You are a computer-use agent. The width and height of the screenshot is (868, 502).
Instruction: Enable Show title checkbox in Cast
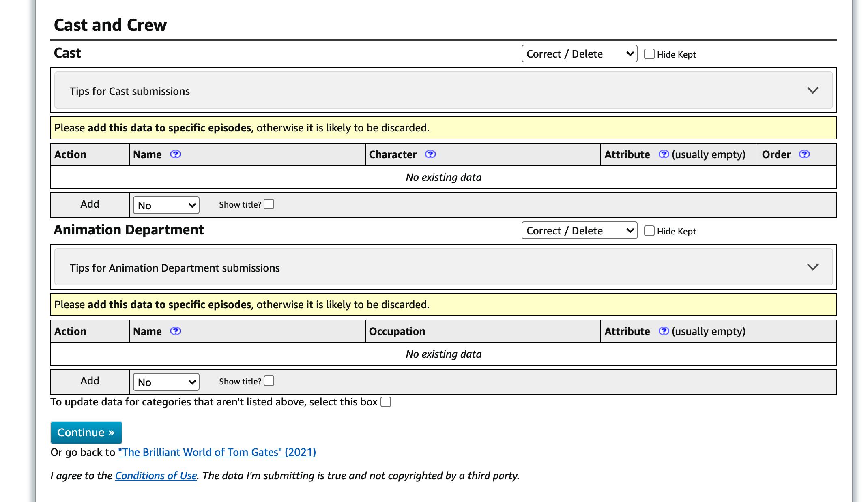coord(269,204)
